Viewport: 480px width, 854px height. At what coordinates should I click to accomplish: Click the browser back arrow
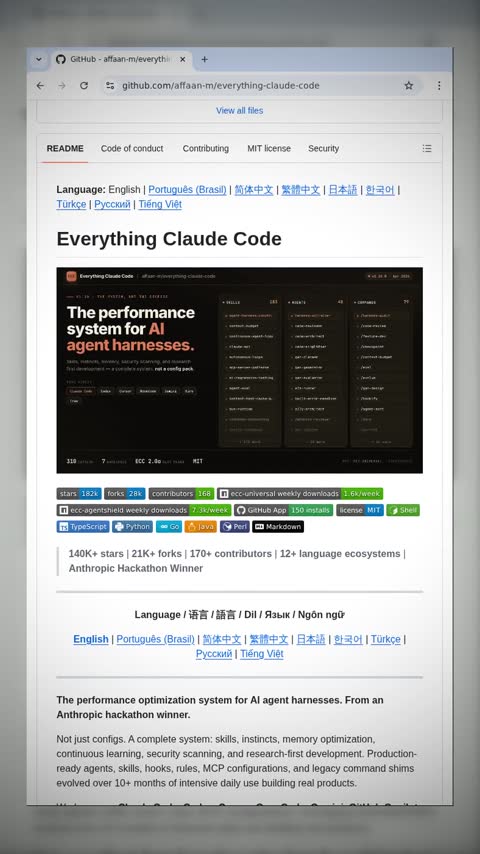pyautogui.click(x=40, y=86)
